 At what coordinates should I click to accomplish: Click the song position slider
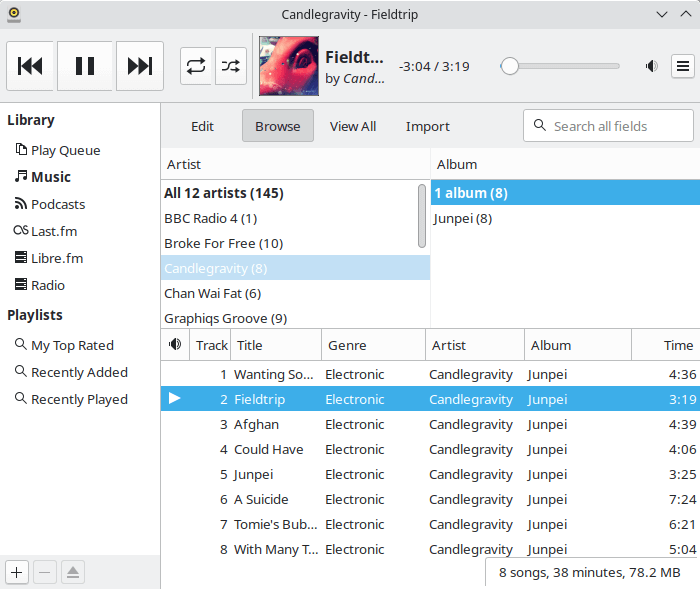[x=560, y=66]
